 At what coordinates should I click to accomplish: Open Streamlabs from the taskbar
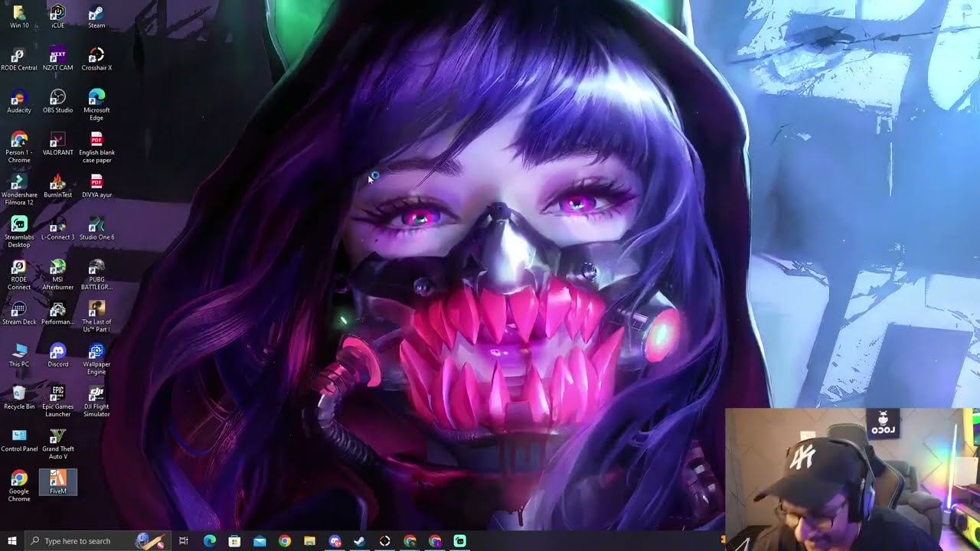pos(459,541)
